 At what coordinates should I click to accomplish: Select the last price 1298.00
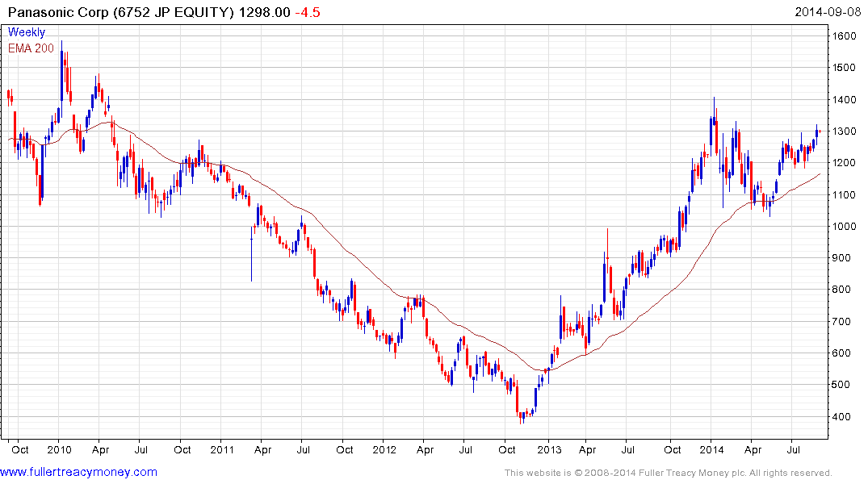tap(264, 12)
